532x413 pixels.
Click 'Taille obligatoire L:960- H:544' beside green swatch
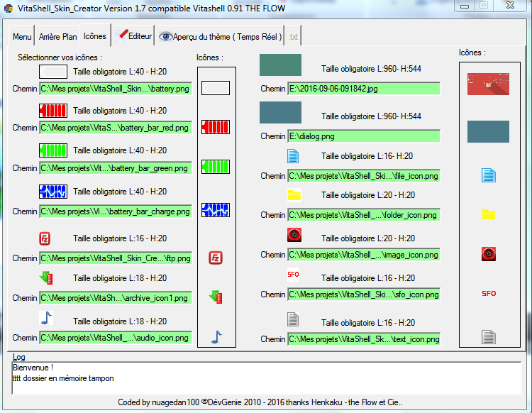pos(371,69)
